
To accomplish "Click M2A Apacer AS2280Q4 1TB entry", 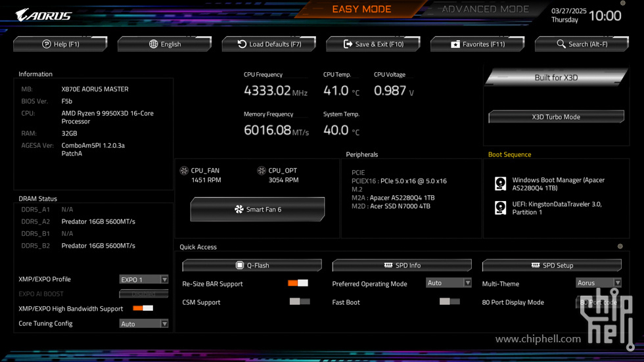I will click(x=393, y=198).
